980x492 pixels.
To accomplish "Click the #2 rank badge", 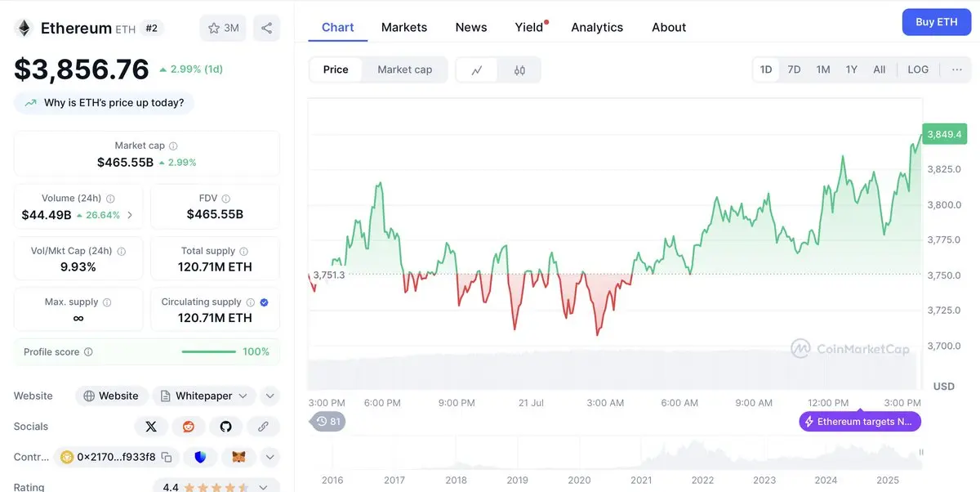I will 151,28.
